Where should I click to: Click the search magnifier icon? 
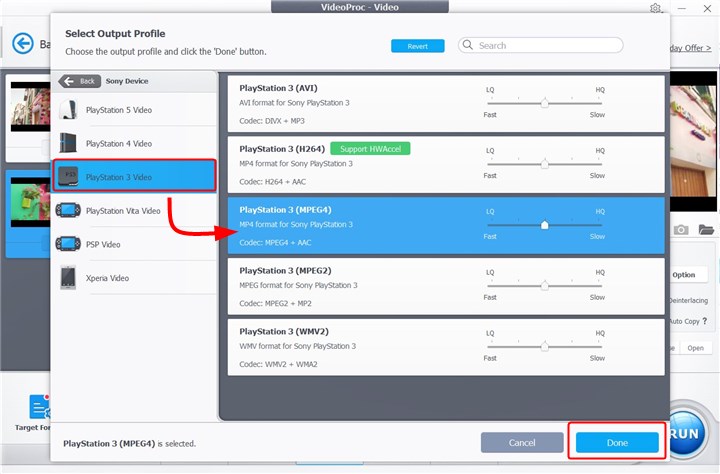pos(467,45)
